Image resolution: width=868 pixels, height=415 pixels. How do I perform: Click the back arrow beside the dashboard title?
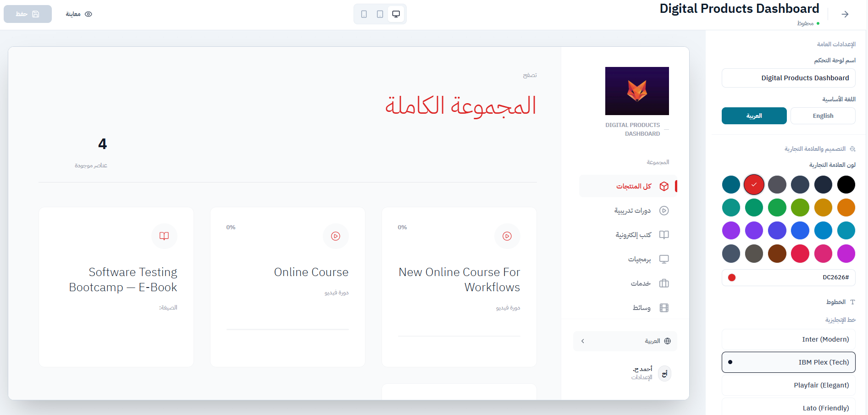click(x=845, y=14)
